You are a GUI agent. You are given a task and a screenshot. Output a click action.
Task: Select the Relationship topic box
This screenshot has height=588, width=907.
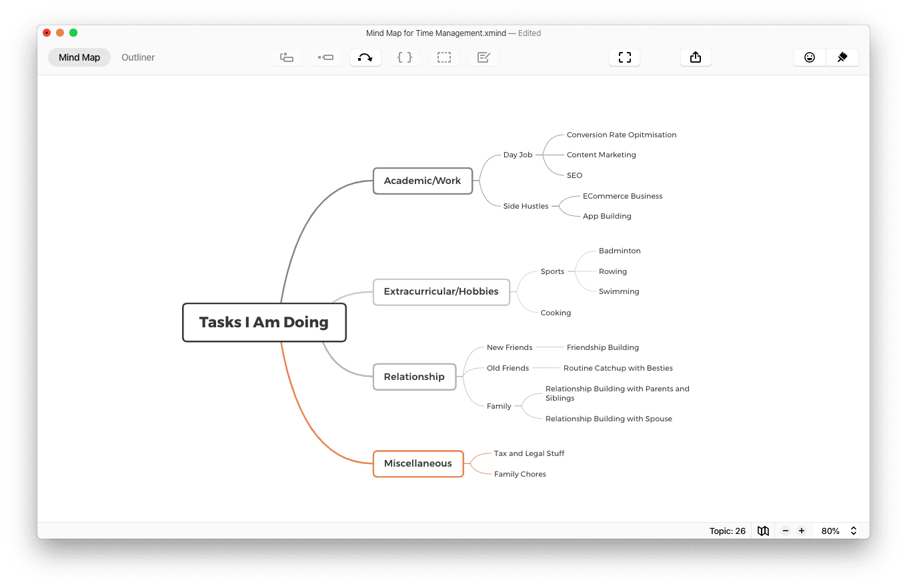[414, 377]
